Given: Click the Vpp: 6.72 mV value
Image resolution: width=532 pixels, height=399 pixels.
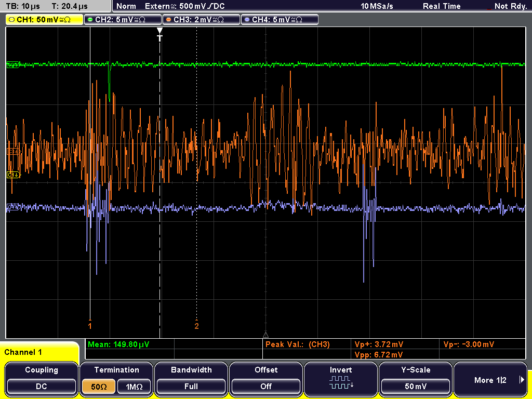Looking at the screenshot, I should click(379, 354).
